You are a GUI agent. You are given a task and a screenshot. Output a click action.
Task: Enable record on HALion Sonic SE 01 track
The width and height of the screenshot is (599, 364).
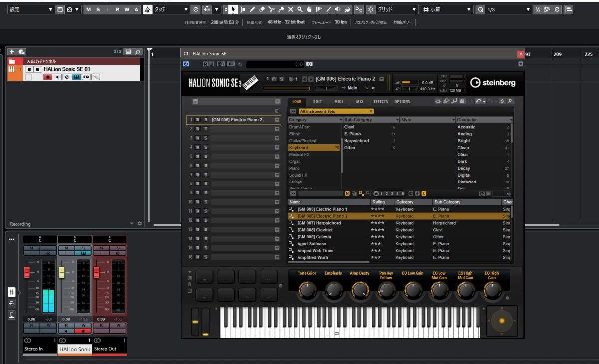point(48,77)
